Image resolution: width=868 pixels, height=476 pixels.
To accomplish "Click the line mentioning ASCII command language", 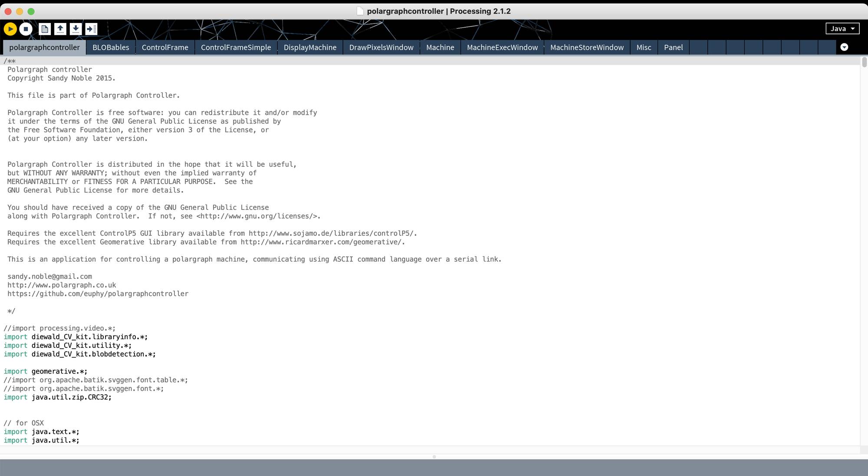I will pyautogui.click(x=254, y=259).
